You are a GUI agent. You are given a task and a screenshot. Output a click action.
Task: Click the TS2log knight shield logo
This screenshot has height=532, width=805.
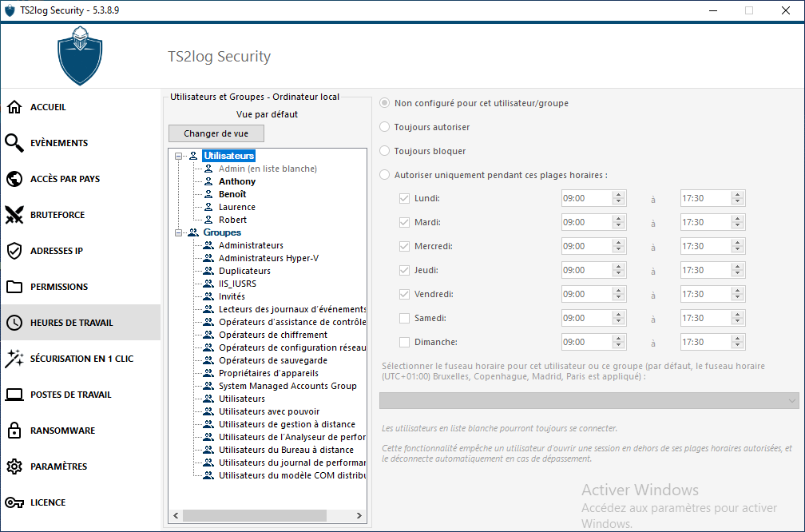[80, 55]
